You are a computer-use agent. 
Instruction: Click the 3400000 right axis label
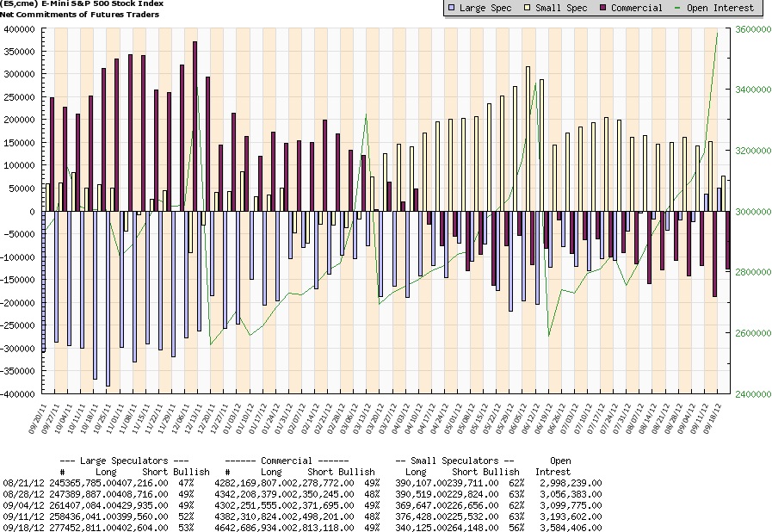tap(753, 90)
